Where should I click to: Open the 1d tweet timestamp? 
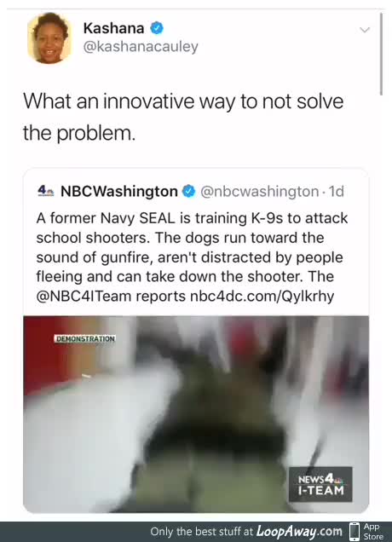tap(337, 191)
